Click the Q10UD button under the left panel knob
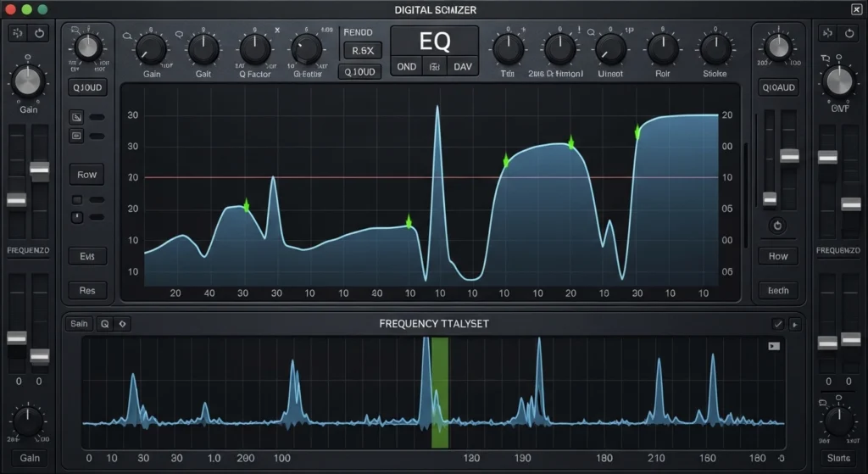 coord(87,87)
